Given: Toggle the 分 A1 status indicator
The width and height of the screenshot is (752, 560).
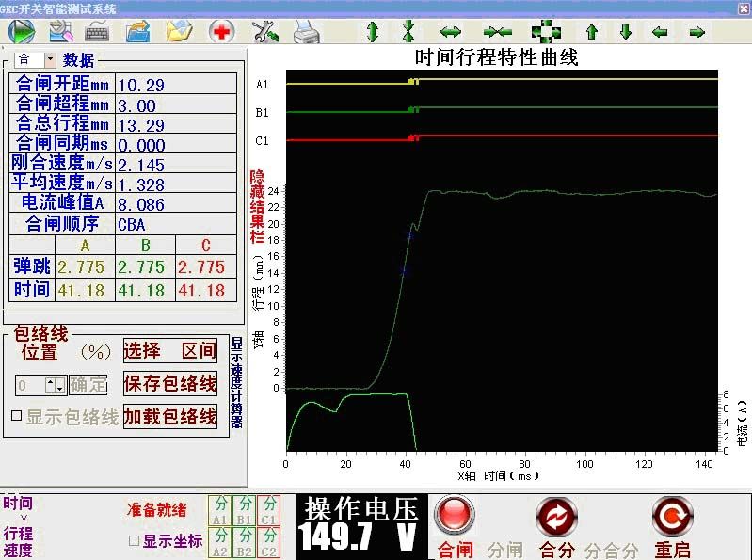Looking at the screenshot, I should pos(219,510).
